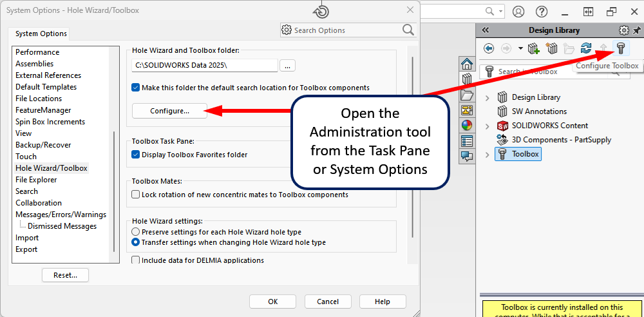Select Export in options list

tap(26, 249)
